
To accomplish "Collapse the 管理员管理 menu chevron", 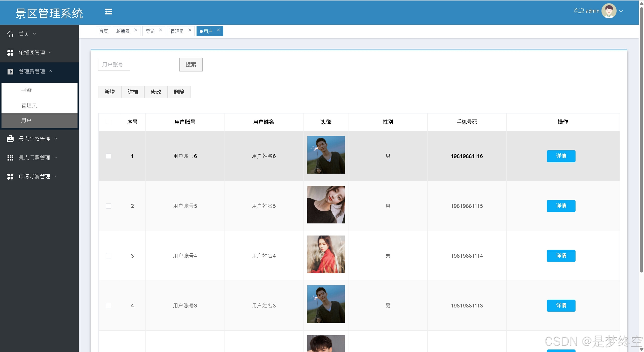I will point(50,71).
